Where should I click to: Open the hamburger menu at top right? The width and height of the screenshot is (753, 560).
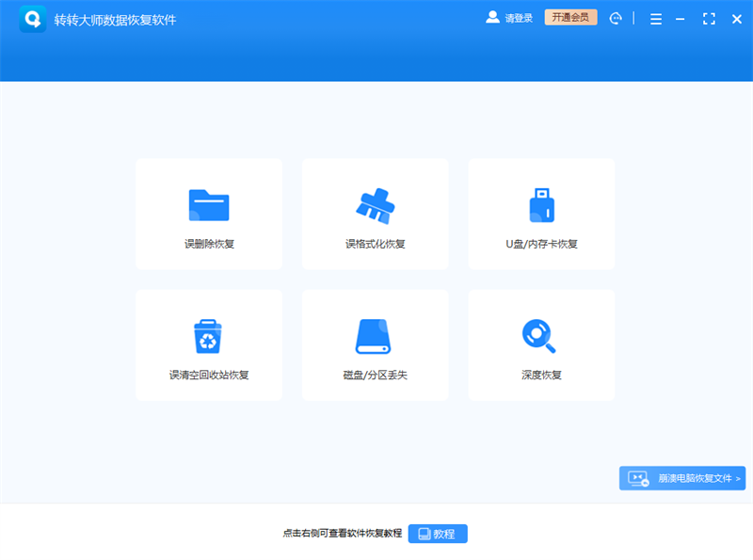tap(656, 18)
